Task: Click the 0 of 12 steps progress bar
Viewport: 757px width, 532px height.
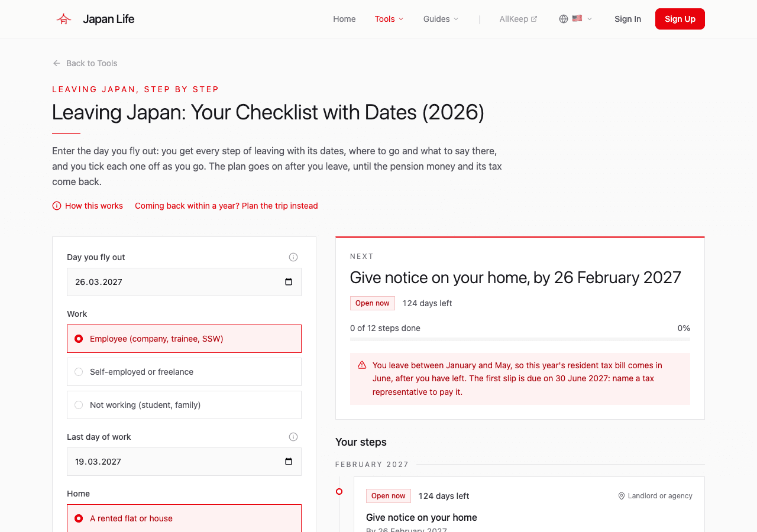Action: (x=520, y=339)
